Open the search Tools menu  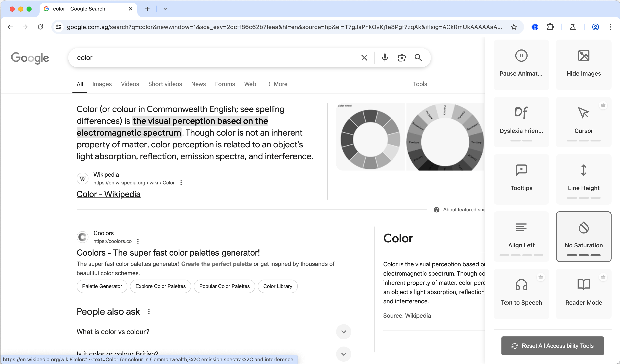[420, 84]
